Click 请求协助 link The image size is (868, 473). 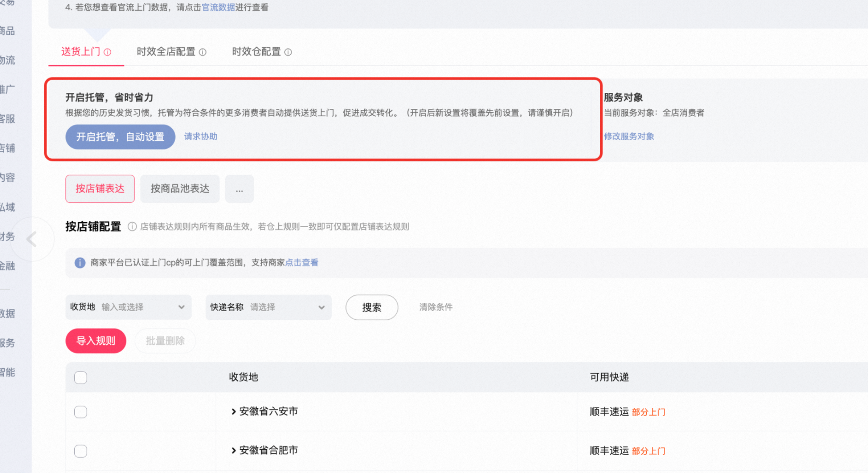(201, 136)
